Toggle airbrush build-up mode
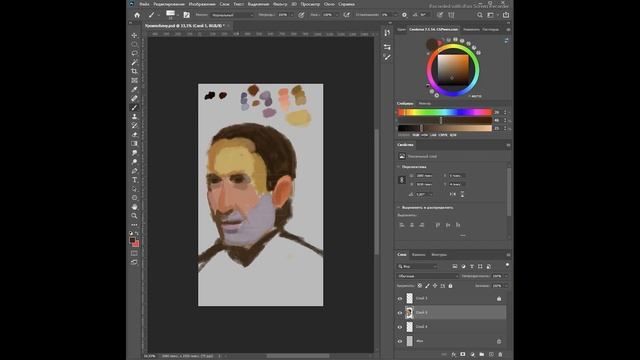The width and height of the screenshot is (640, 360). coord(347,15)
